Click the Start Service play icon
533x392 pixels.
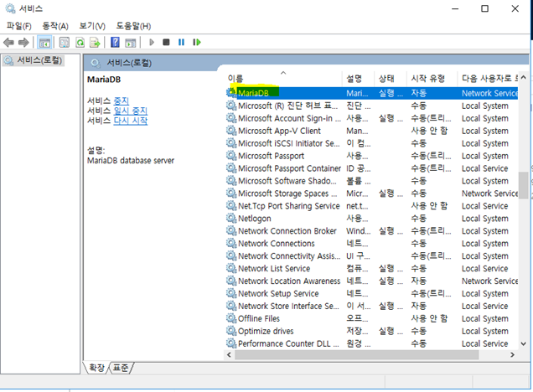tap(152, 42)
